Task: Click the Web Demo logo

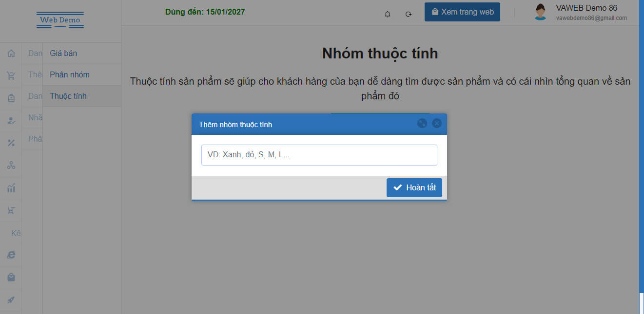Action: coord(60,20)
